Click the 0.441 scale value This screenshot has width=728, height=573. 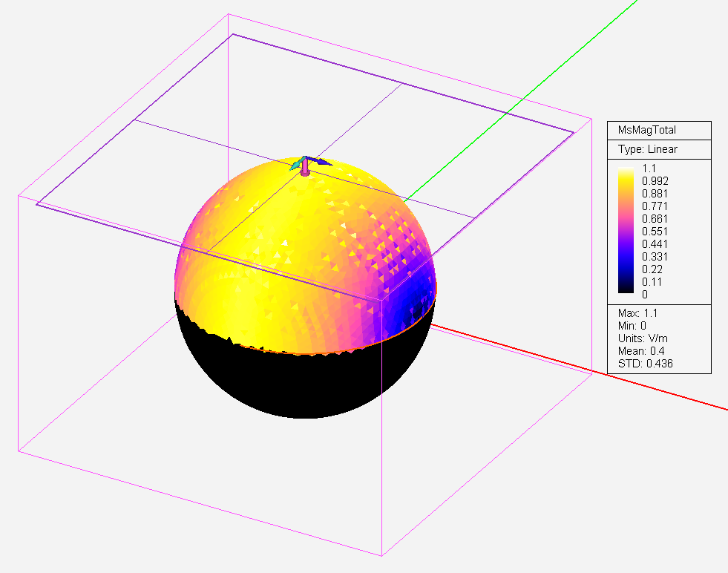pyautogui.click(x=655, y=243)
